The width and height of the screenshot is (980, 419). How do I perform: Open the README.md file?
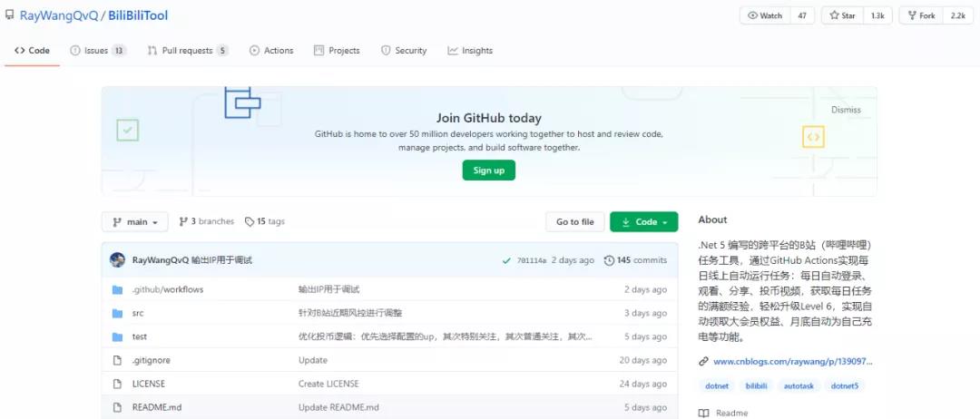point(157,408)
